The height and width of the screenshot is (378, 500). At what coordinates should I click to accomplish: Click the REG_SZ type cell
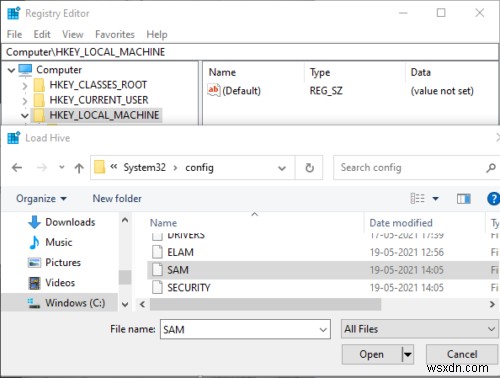point(326,91)
